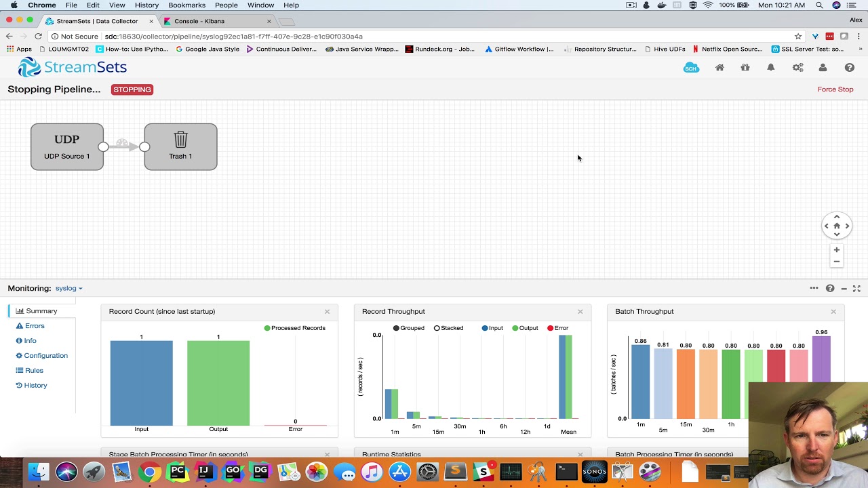Close the Record Throughput chart
This screenshot has width=868, height=488.
[580, 312]
